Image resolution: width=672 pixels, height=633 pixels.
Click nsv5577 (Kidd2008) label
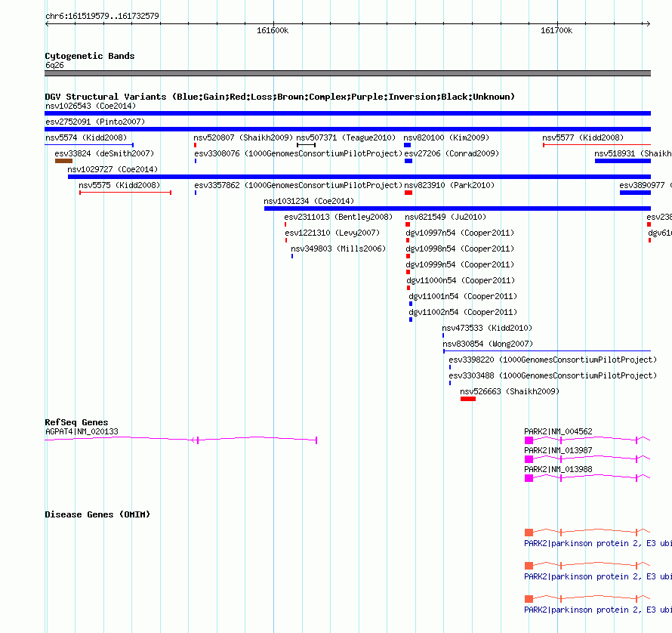[583, 137]
